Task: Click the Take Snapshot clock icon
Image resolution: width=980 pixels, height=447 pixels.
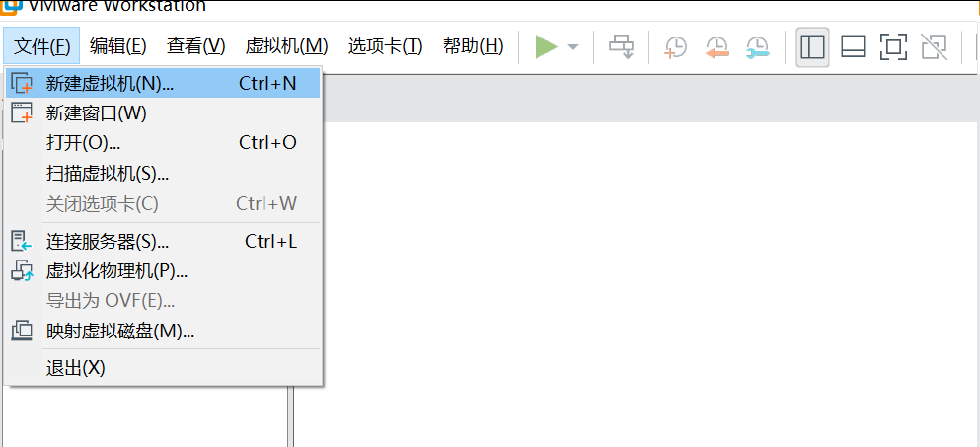Action: coord(676,47)
